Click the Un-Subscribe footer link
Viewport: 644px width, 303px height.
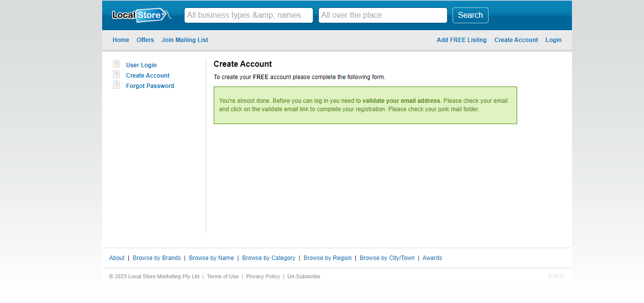[303, 277]
